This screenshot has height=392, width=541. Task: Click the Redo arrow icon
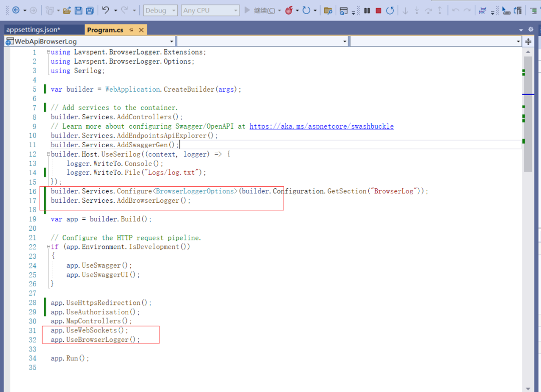coord(125,11)
